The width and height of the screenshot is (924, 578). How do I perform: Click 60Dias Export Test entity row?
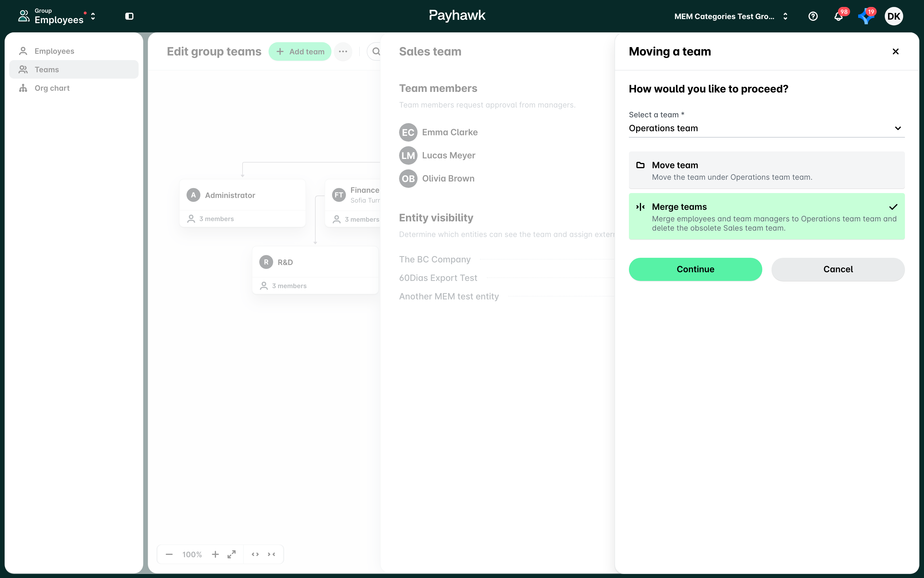[506, 278]
